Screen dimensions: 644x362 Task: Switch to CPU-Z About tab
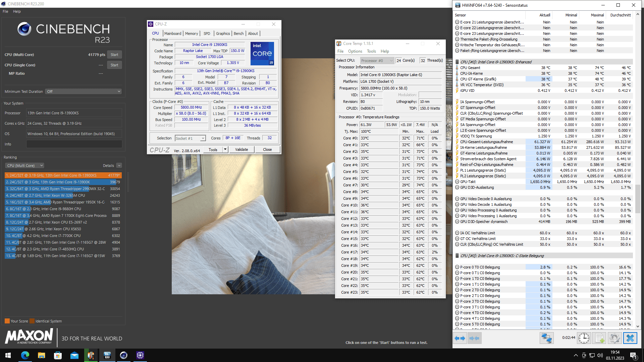(x=253, y=34)
